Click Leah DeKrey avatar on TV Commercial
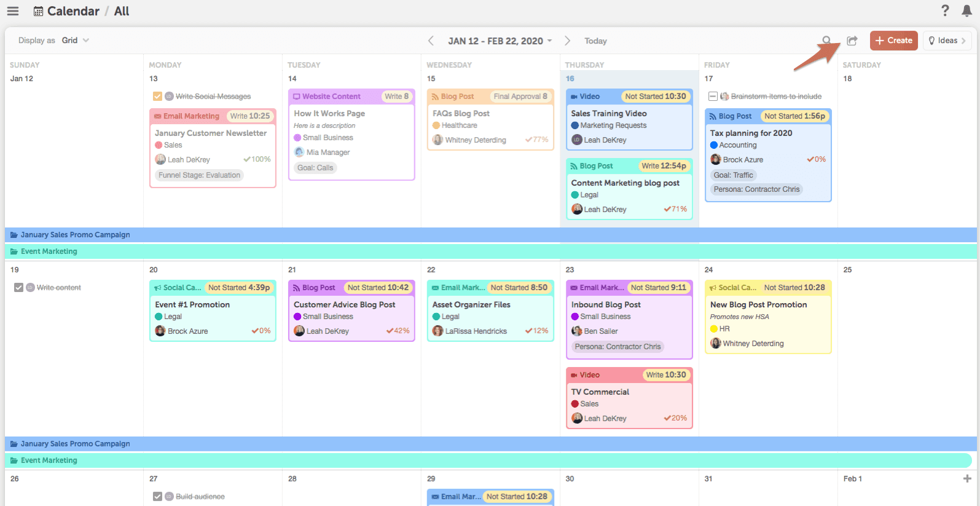Screen dimensions: 980x506 577,418
